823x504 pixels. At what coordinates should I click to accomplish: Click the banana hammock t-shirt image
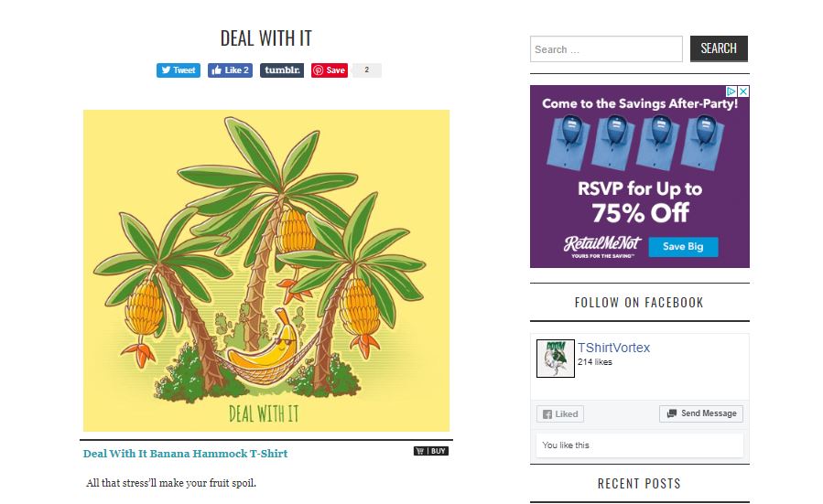266,271
